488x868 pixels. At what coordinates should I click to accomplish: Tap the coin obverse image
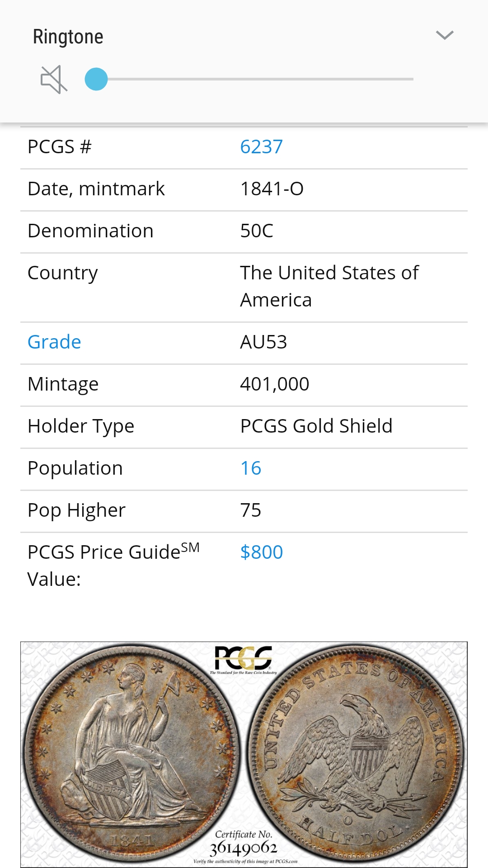pyautogui.click(x=131, y=753)
